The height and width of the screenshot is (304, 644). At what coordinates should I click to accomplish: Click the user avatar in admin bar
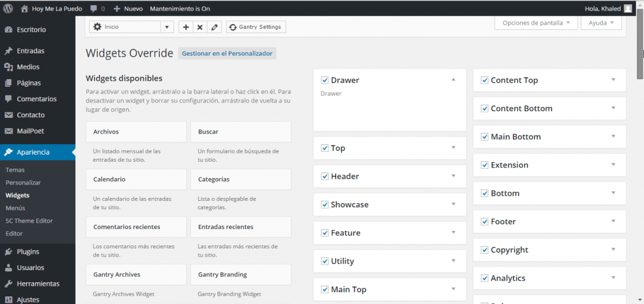pyautogui.click(x=628, y=8)
